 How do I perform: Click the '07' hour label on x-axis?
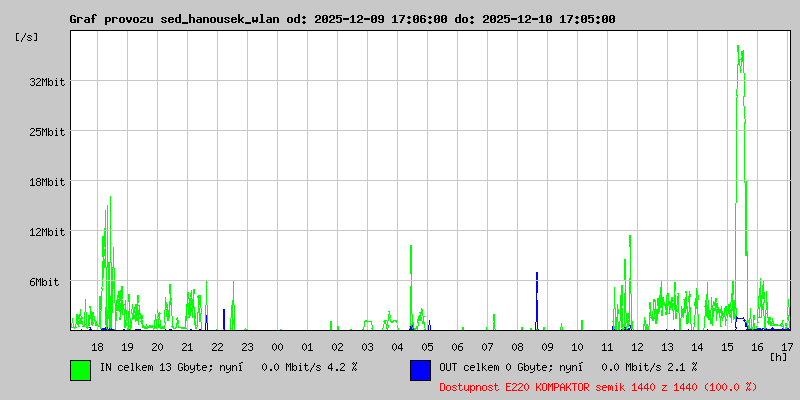[x=487, y=347]
